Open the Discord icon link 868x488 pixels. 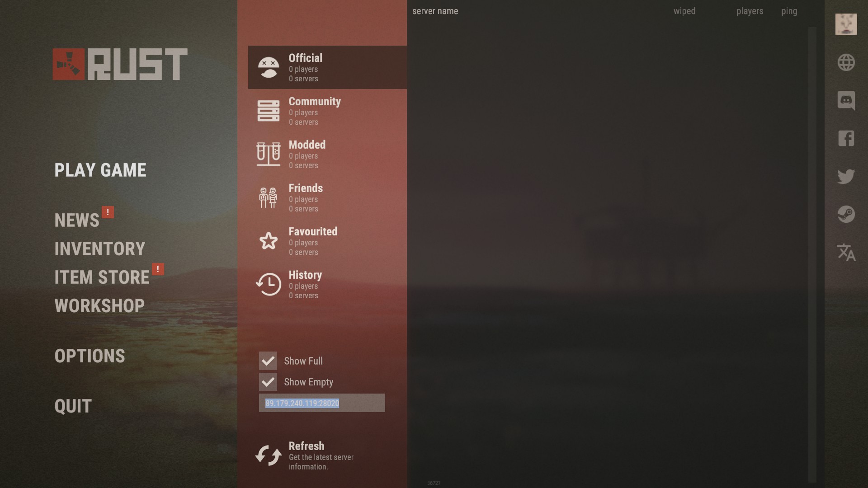(x=846, y=100)
